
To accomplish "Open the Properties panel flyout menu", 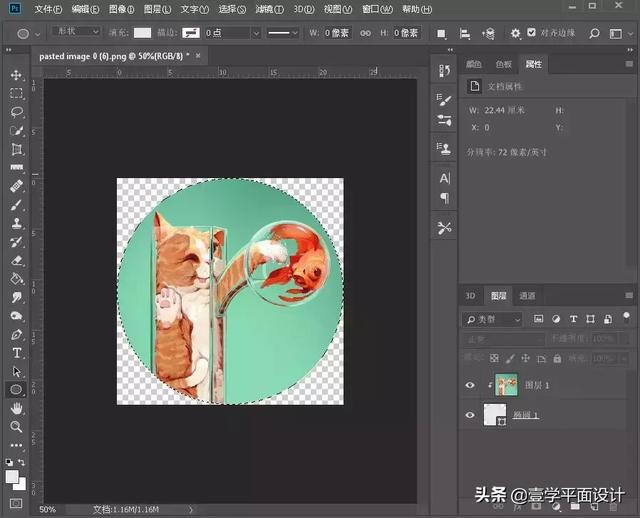I will click(629, 64).
